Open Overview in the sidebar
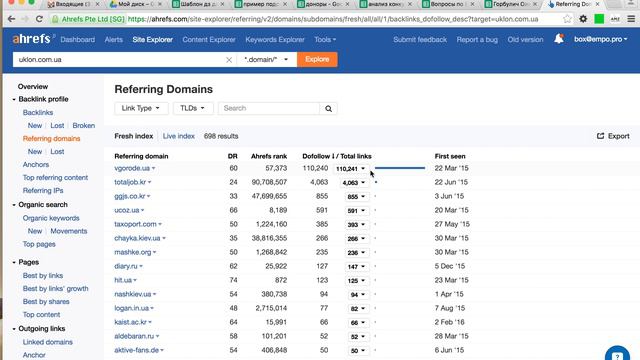This screenshot has width=640, height=360. coord(33,87)
